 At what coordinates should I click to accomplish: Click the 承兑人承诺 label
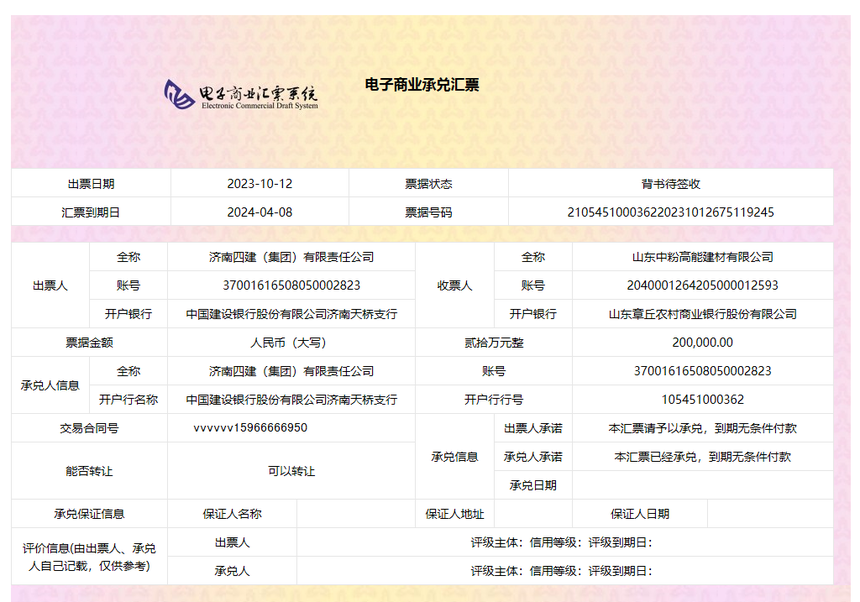(x=533, y=456)
